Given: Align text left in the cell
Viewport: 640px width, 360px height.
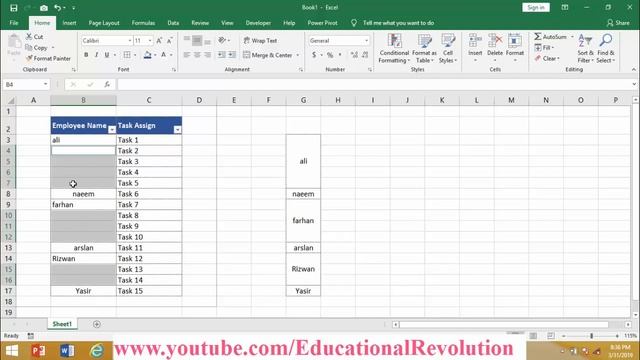Looking at the screenshot, I should 187,55.
